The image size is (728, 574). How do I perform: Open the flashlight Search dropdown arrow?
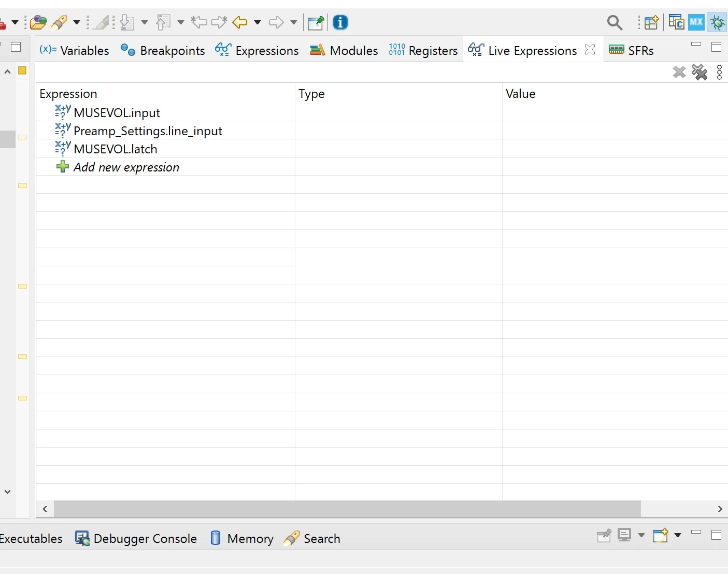pyautogui.click(x=77, y=22)
